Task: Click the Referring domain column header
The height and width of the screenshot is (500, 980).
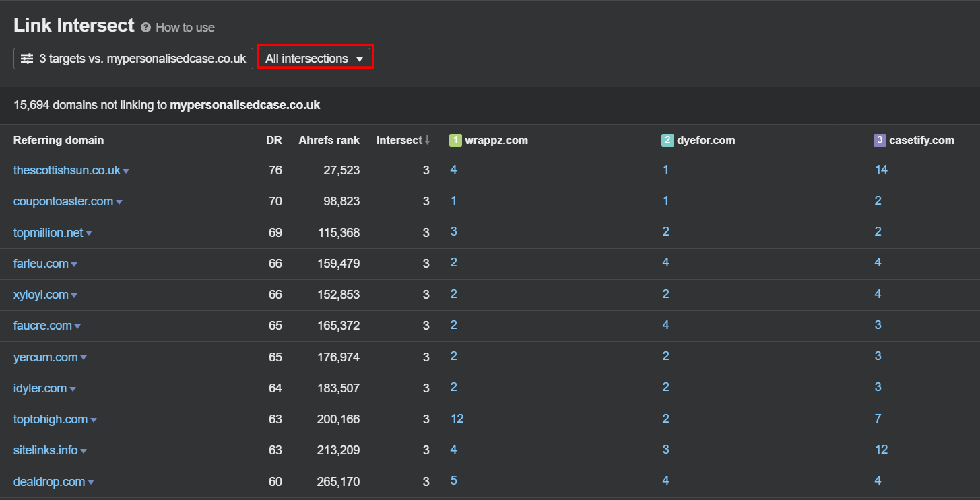Action: point(59,140)
